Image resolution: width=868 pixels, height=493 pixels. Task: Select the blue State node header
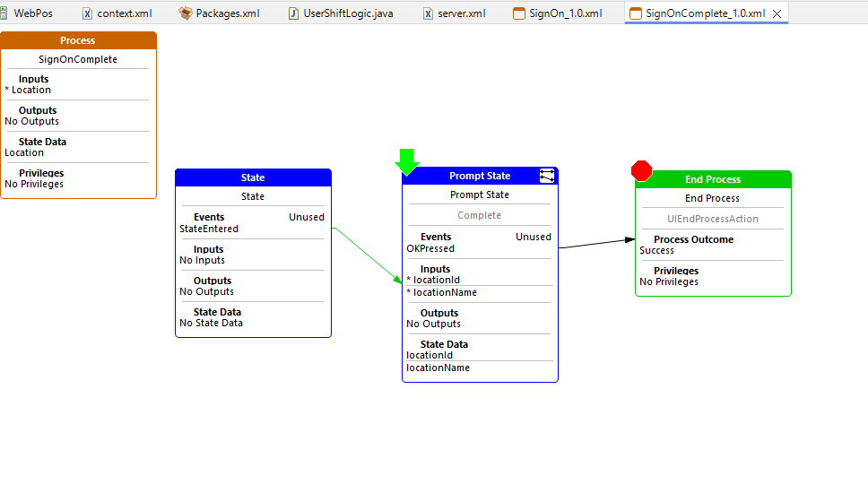pos(253,177)
